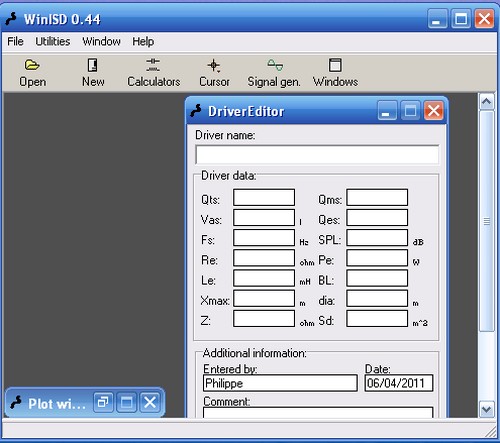Click the DriverEditor window icon
Viewport: 500px width, 443px height.
(196, 111)
